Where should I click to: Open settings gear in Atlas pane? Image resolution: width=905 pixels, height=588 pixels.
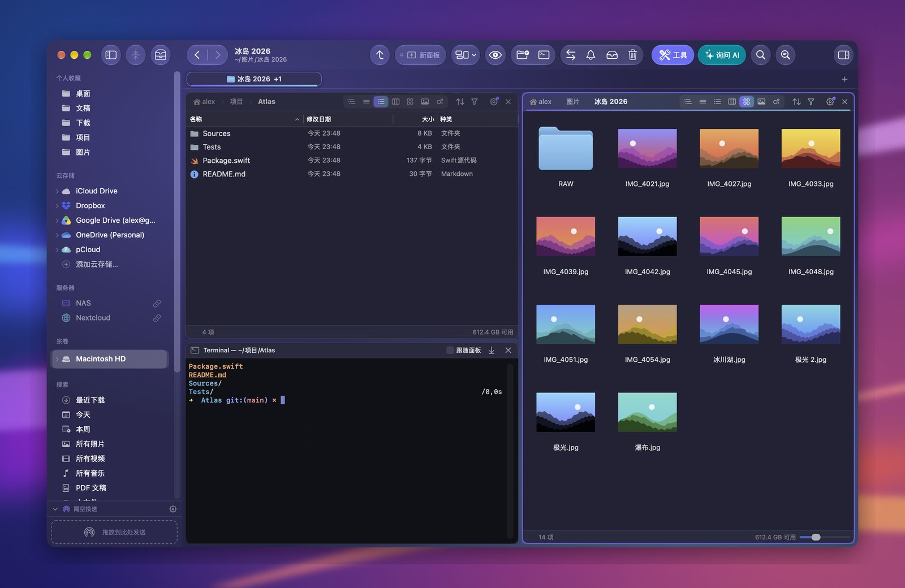[x=494, y=102]
